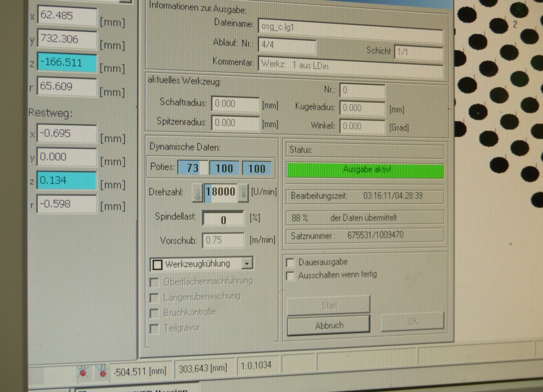The height and width of the screenshot is (392, 543).
Task: Click the Vorschub value field
Action: (223, 240)
